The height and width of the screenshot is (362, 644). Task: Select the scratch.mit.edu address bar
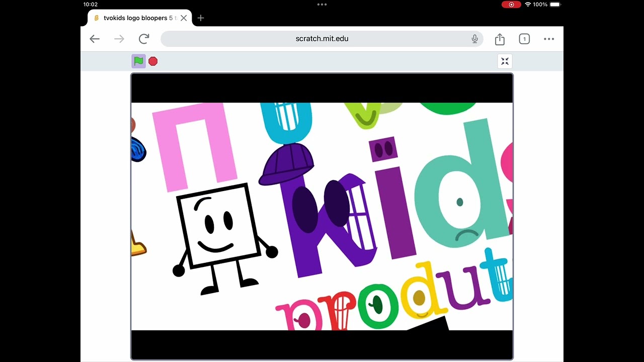coord(322,39)
